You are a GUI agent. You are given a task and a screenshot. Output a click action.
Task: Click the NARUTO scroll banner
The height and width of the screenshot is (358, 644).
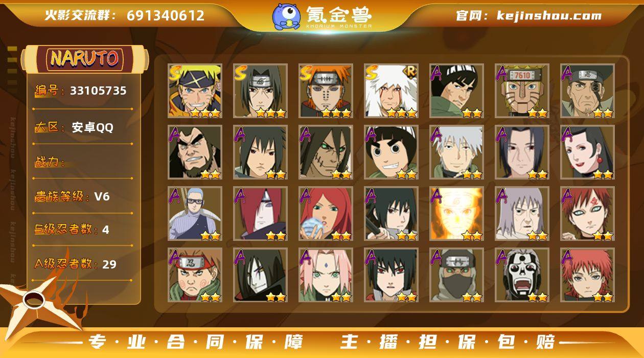click(84, 58)
